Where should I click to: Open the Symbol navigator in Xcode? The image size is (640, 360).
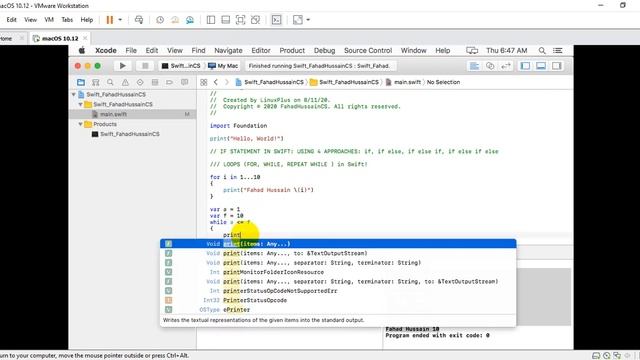(96, 82)
